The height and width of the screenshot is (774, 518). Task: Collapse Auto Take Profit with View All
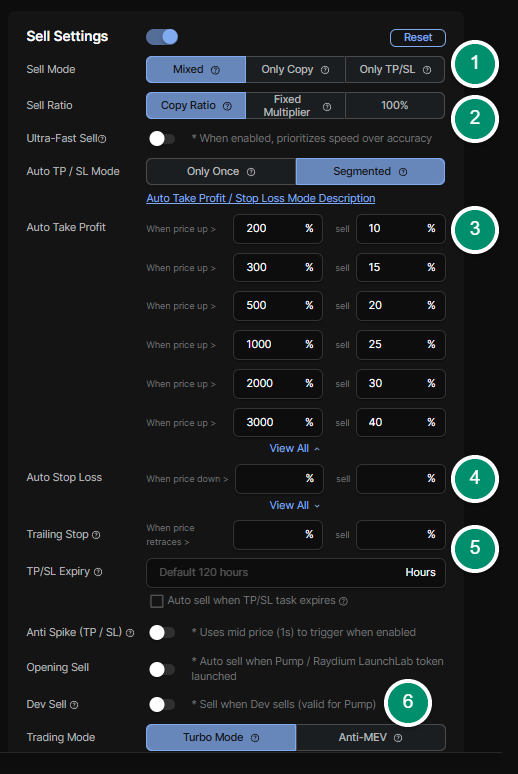point(294,448)
